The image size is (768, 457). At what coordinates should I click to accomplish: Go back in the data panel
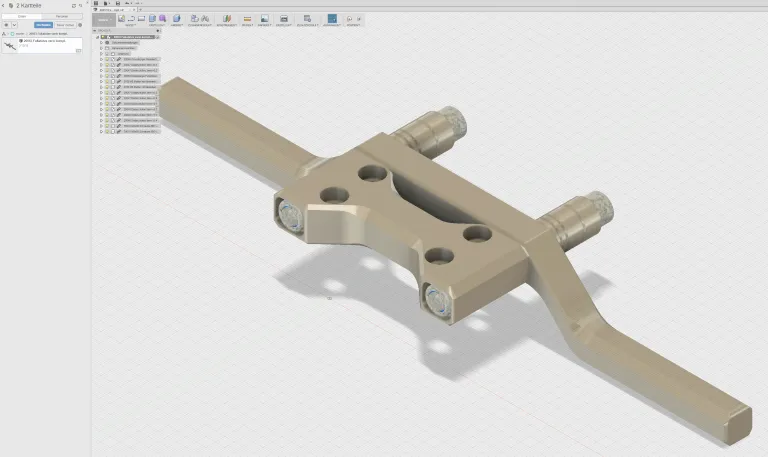point(3,5)
